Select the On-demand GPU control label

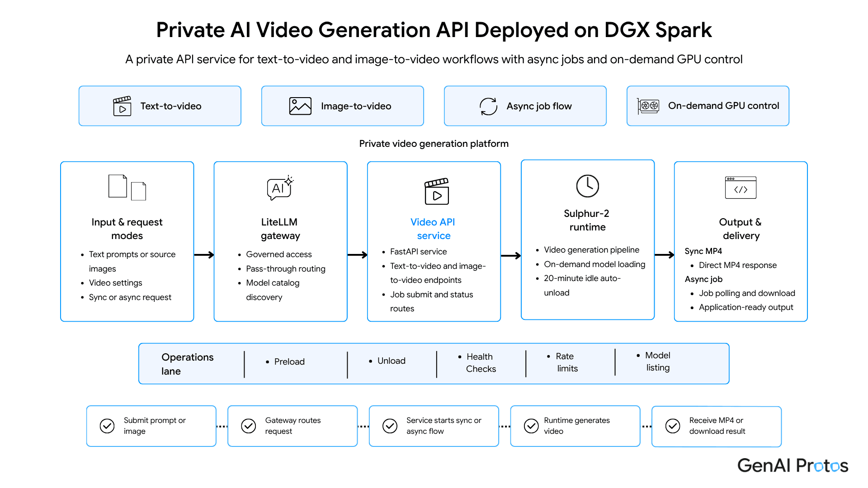[x=724, y=106]
